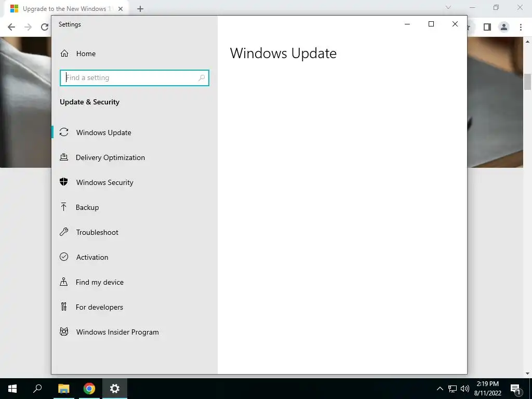The image size is (532, 399).
Task: Open volume control in system tray
Action: [465, 389]
